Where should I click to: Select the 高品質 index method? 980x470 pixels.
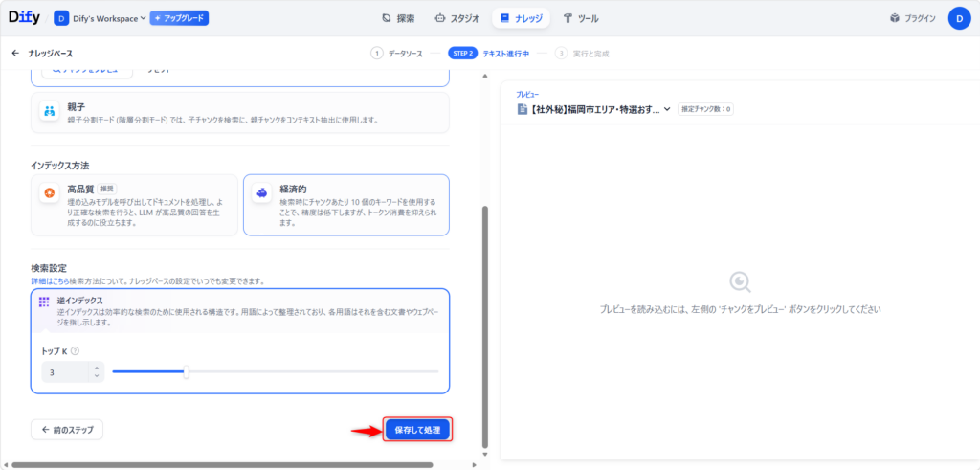134,204
